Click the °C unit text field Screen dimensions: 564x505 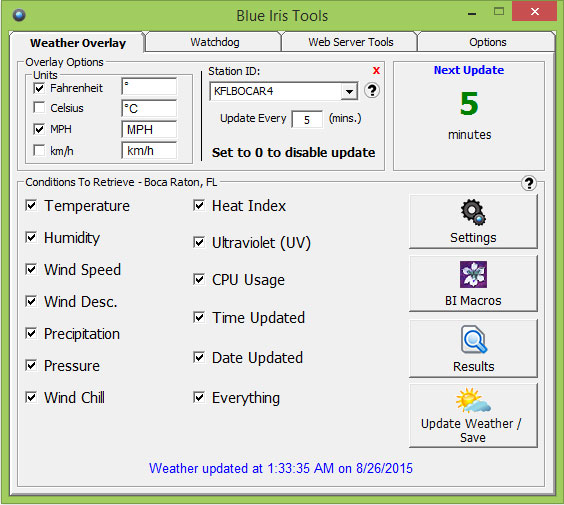pyautogui.click(x=149, y=108)
